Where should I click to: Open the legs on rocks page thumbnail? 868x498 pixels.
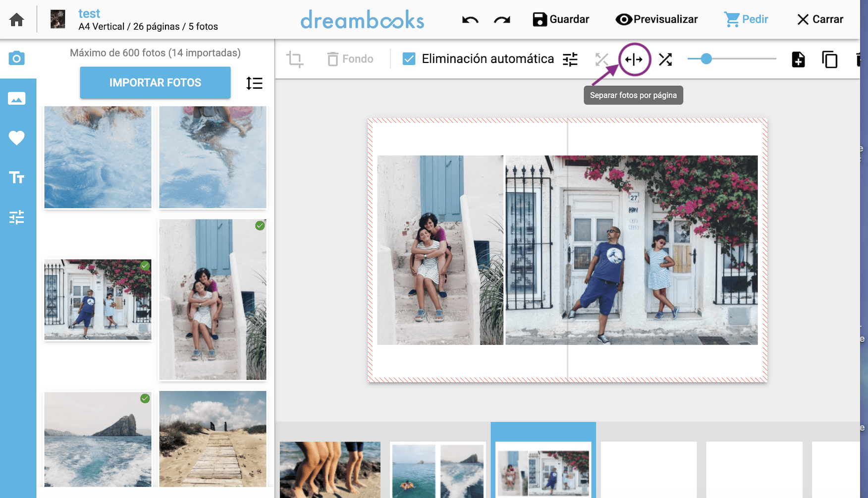click(330, 469)
